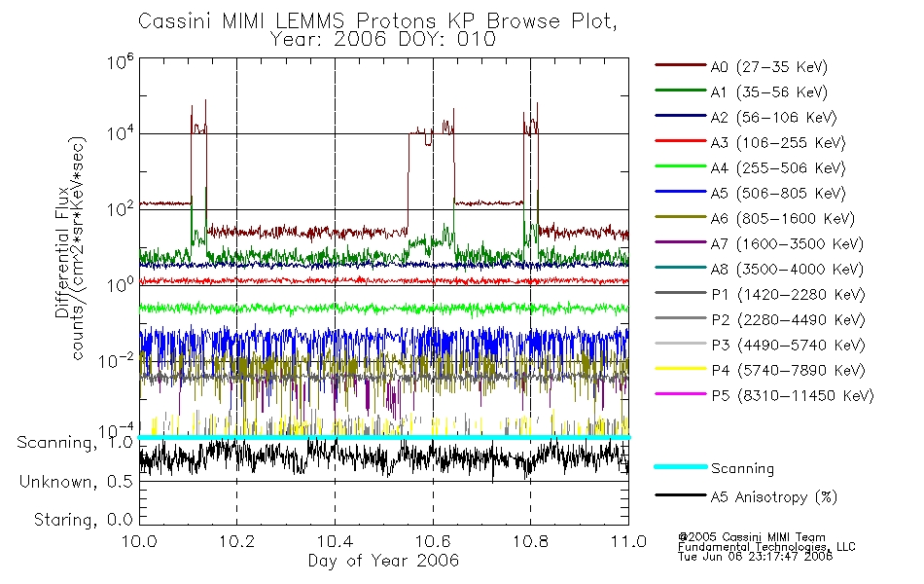Click the magenta P5 legend line
The width and height of the screenshot is (924, 584).
pos(681,394)
